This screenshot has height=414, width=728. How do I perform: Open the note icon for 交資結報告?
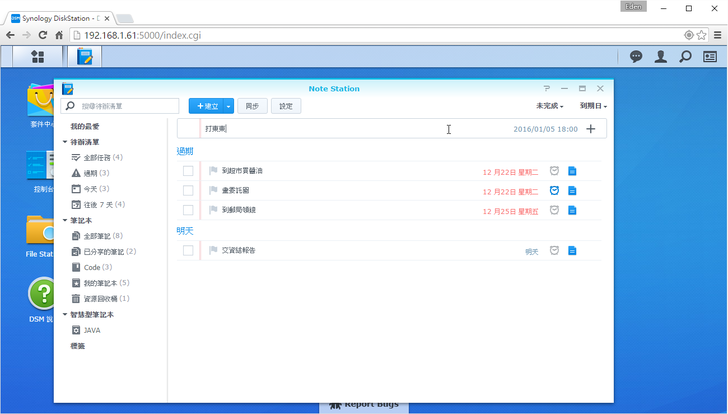pyautogui.click(x=573, y=250)
